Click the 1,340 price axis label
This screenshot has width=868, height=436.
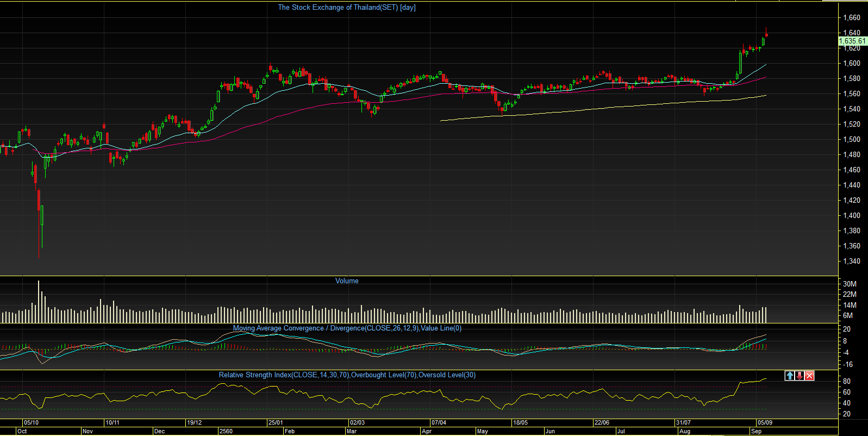click(851, 261)
